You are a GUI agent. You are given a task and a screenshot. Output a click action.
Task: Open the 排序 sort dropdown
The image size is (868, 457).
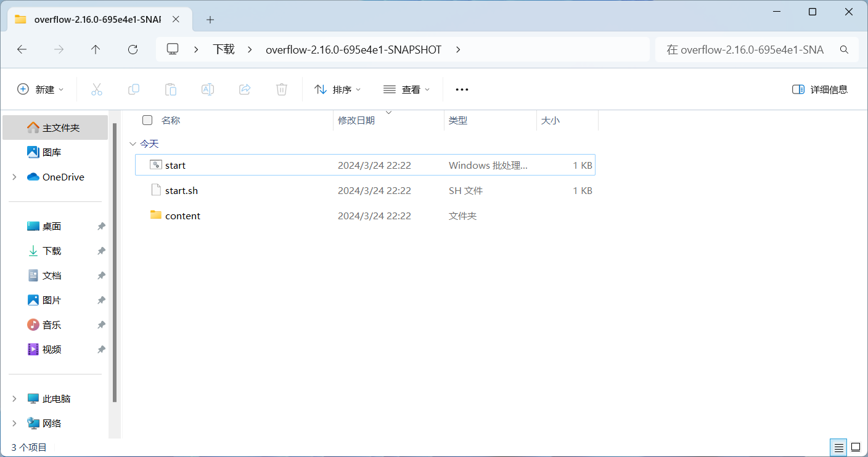pos(337,89)
